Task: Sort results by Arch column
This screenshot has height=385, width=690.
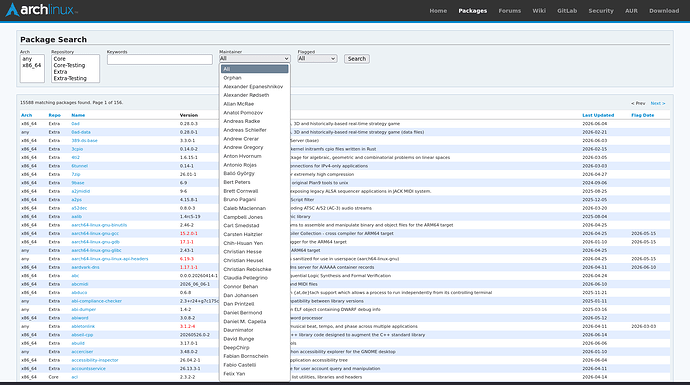Action: 26,115
